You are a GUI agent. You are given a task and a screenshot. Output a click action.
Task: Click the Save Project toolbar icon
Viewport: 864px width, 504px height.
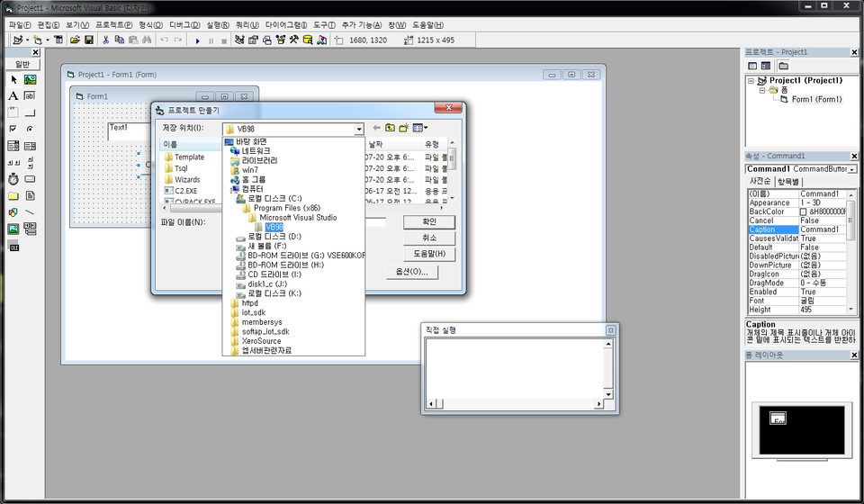[89, 40]
